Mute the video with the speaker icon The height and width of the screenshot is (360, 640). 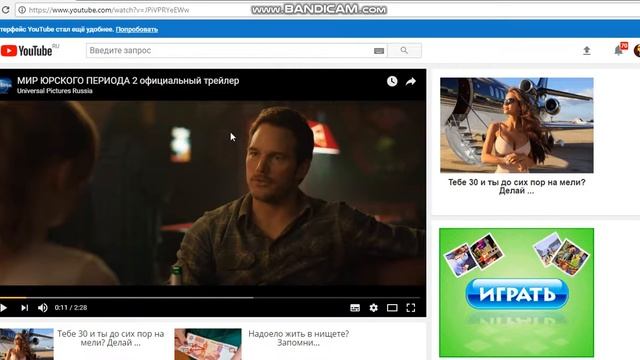(x=43, y=308)
